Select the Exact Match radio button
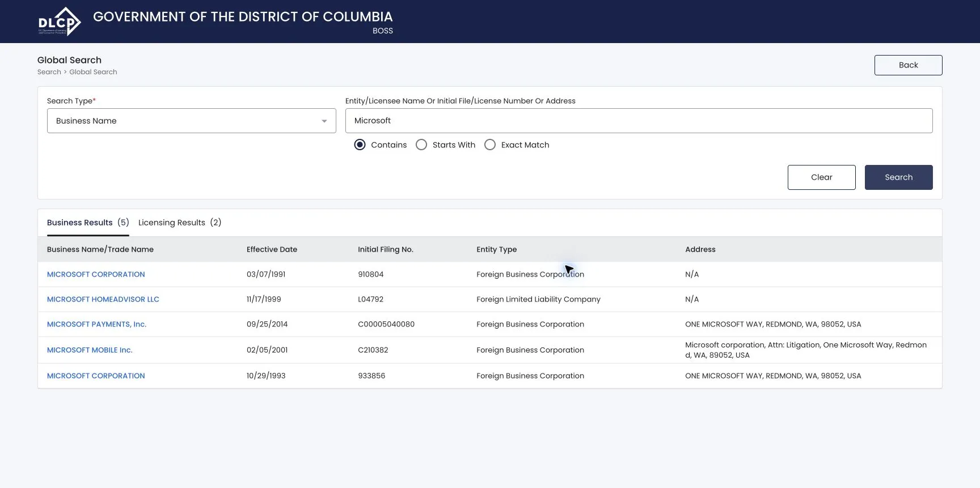980x488 pixels. [490, 145]
